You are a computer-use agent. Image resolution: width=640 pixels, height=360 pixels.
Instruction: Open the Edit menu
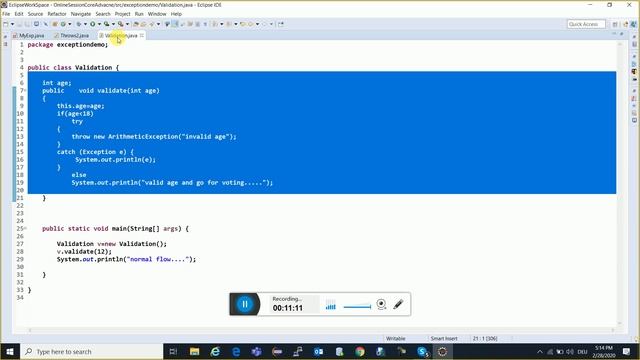coord(19,14)
